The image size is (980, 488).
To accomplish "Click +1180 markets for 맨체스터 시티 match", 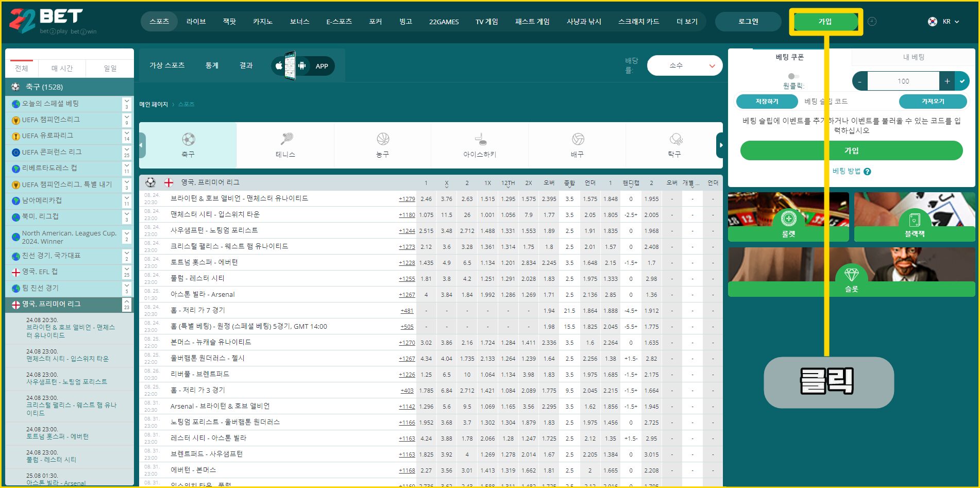I will tap(407, 215).
